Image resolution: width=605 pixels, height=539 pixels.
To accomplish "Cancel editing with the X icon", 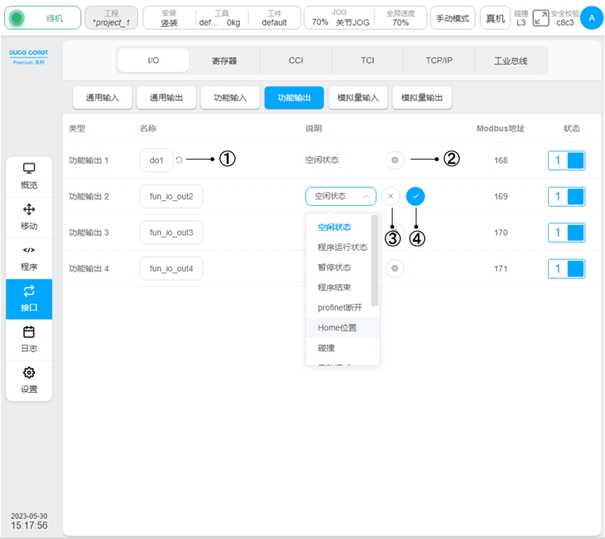I will tap(391, 196).
